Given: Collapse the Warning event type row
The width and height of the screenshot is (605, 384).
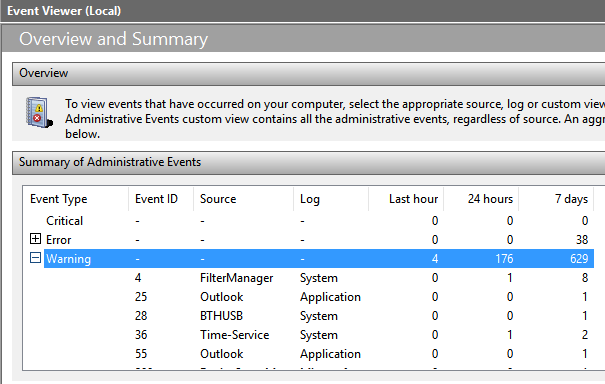Looking at the screenshot, I should 35,258.
